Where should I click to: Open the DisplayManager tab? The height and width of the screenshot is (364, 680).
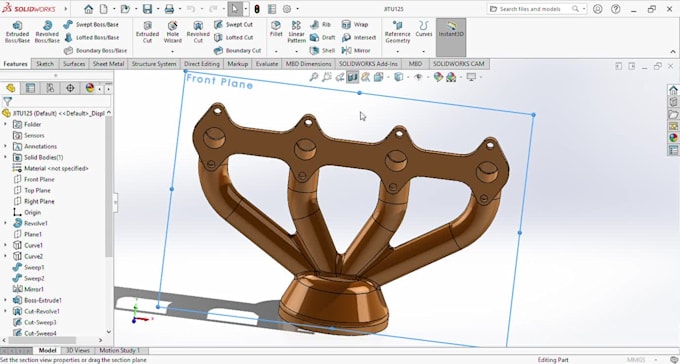(x=90, y=88)
